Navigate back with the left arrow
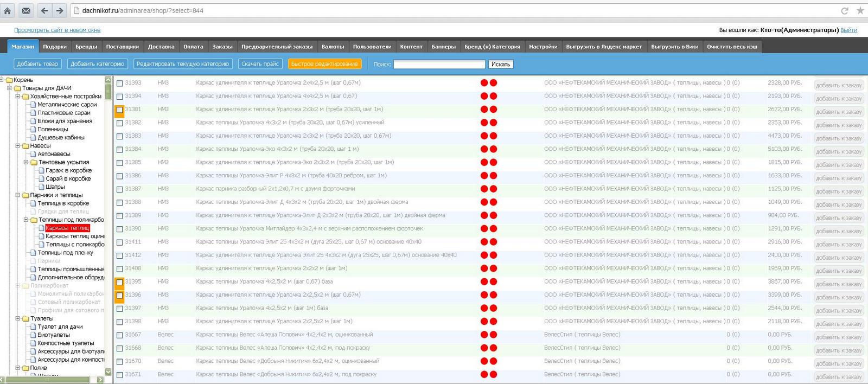Viewport: 868px width, 384px height. (44, 10)
